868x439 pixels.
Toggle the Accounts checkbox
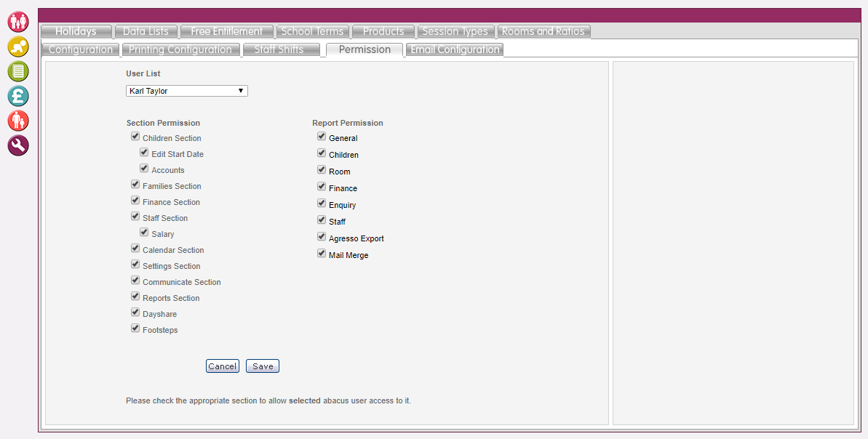[144, 169]
